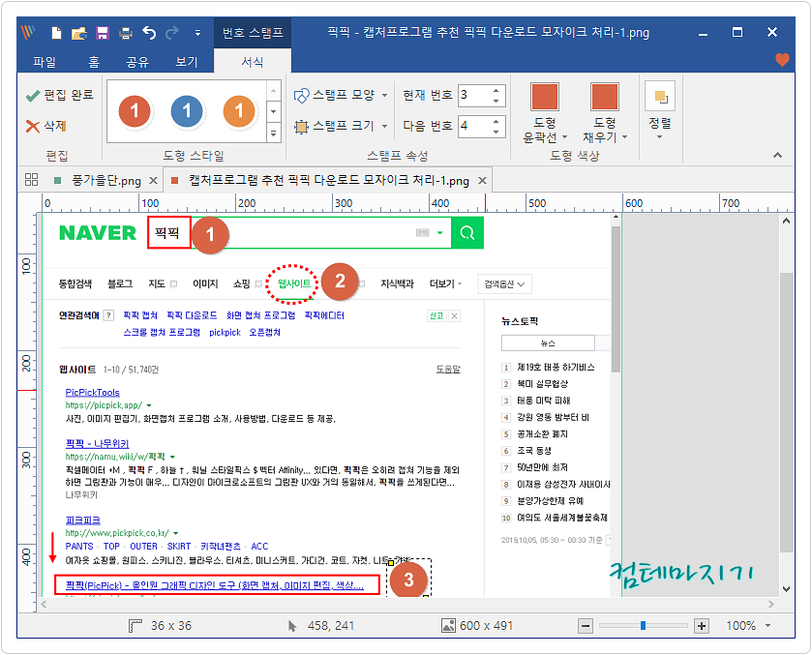Click the zoom in plus button
The image size is (812, 655).
pyautogui.click(x=701, y=626)
